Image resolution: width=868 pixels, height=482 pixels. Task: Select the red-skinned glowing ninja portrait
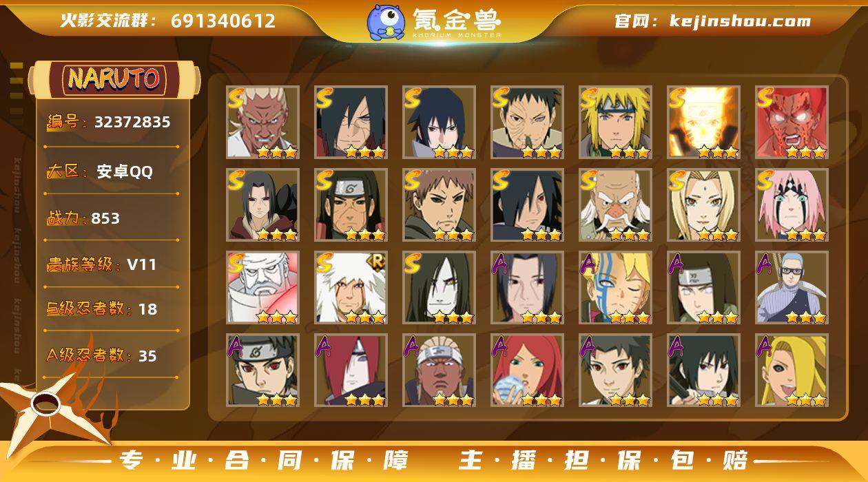[x=792, y=123]
